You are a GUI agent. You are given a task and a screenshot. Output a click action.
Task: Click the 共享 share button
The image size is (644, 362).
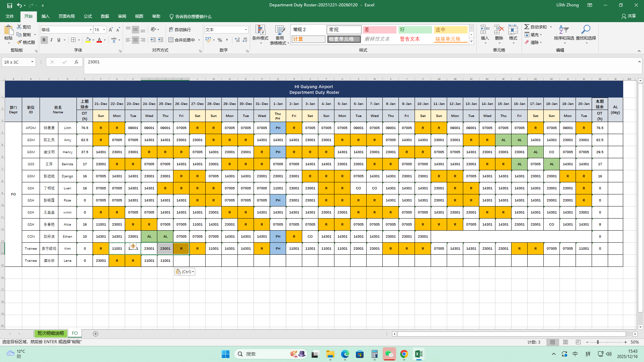coord(629,16)
